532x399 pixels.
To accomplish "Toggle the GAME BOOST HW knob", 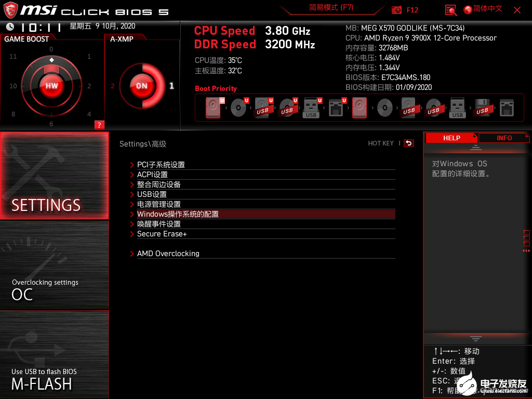I will (51, 86).
